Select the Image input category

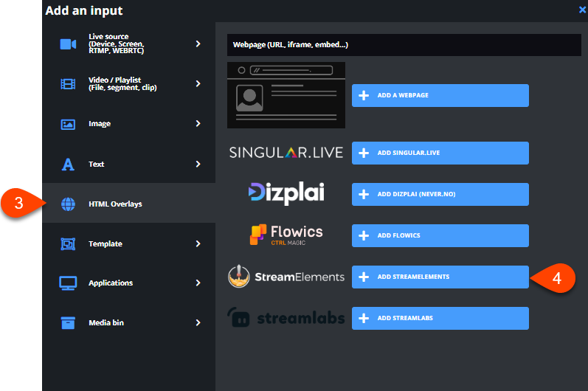[128, 123]
